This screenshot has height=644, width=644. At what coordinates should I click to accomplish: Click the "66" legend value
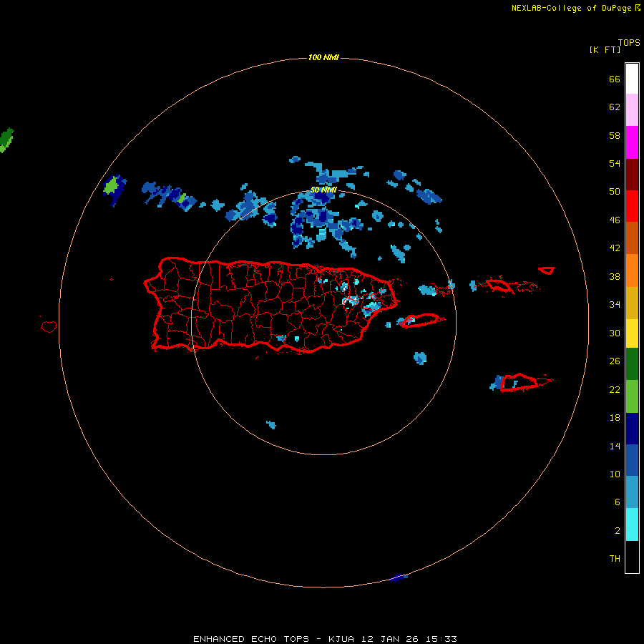point(615,79)
